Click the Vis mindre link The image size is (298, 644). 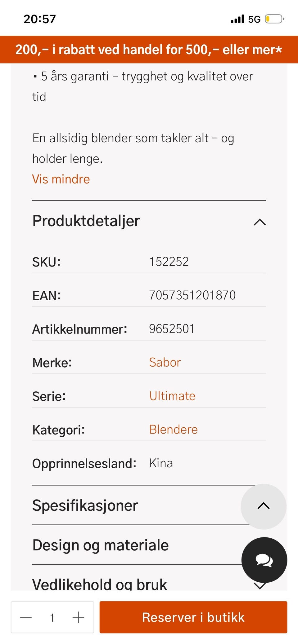61,179
